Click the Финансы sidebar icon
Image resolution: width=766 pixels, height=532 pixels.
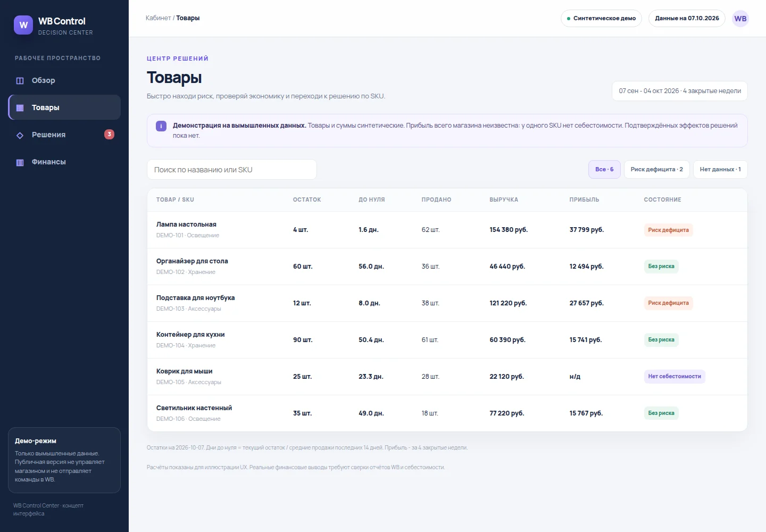point(20,162)
